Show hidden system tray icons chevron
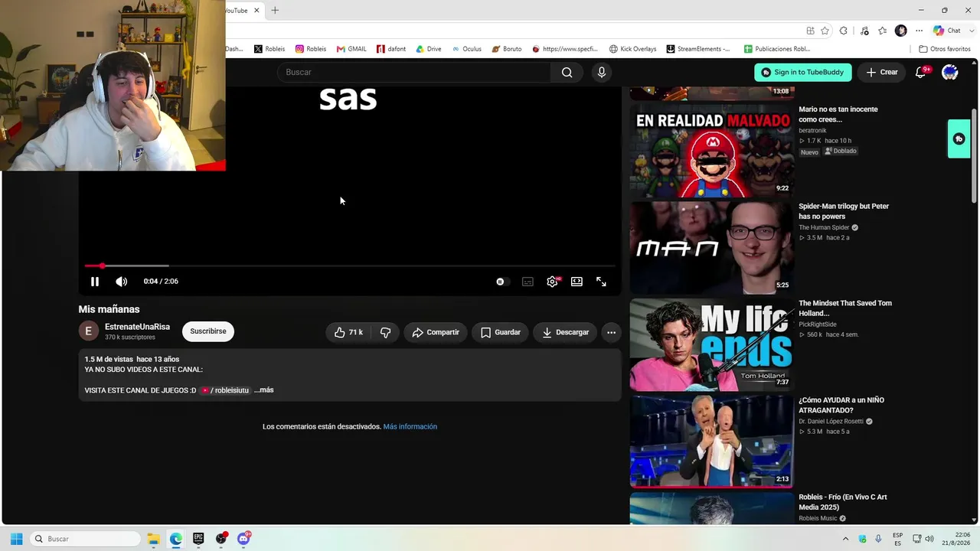This screenshot has width=980, height=551. [x=846, y=539]
